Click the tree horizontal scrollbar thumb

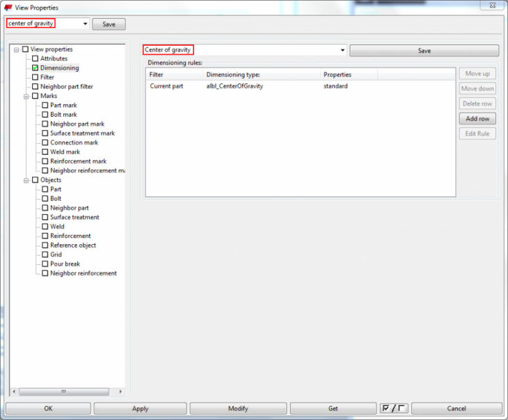[x=64, y=391]
